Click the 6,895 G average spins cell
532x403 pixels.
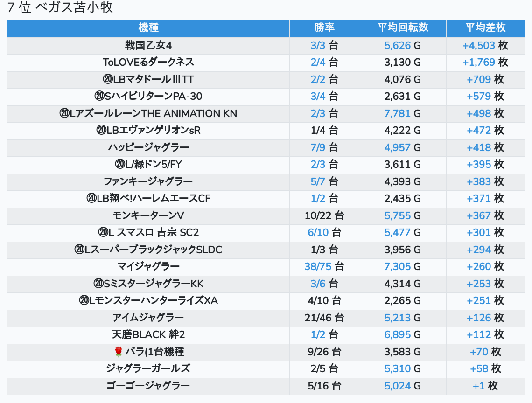(x=403, y=335)
